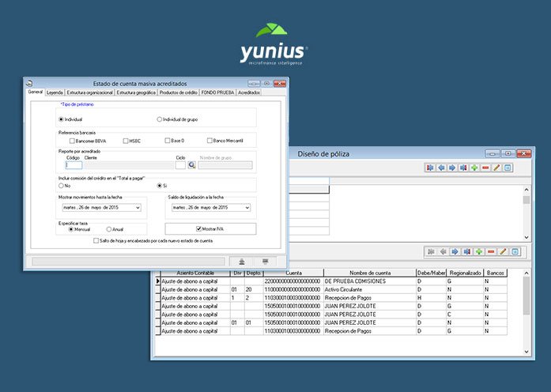Check the Bancomer BBVA checkbox
Image resolution: width=551 pixels, height=392 pixels.
tap(72, 141)
